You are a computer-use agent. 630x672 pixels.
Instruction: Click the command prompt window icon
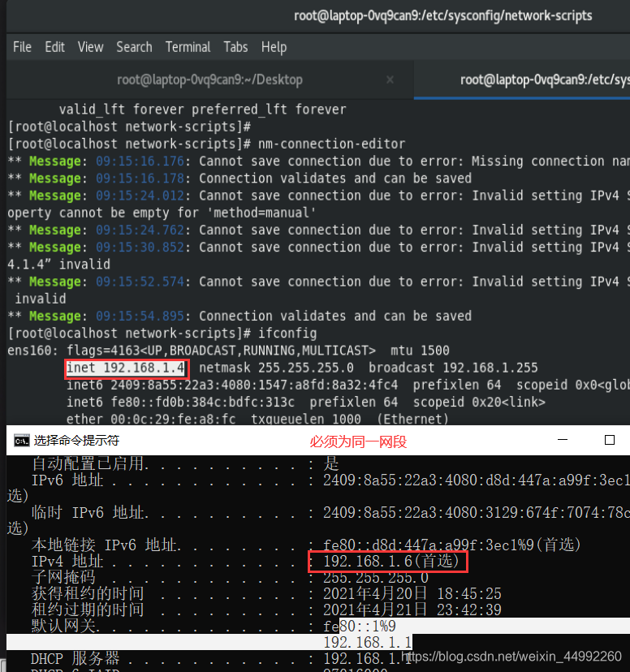(x=21, y=440)
